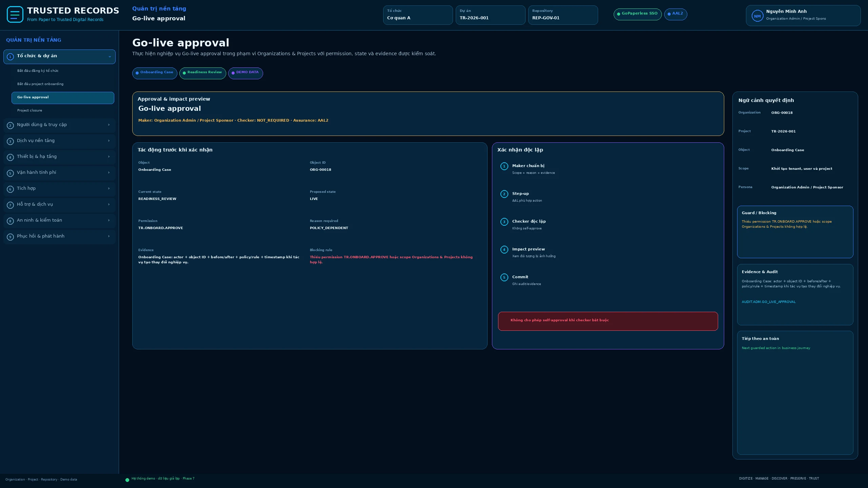Select Go-live approval in sidebar

click(63, 98)
